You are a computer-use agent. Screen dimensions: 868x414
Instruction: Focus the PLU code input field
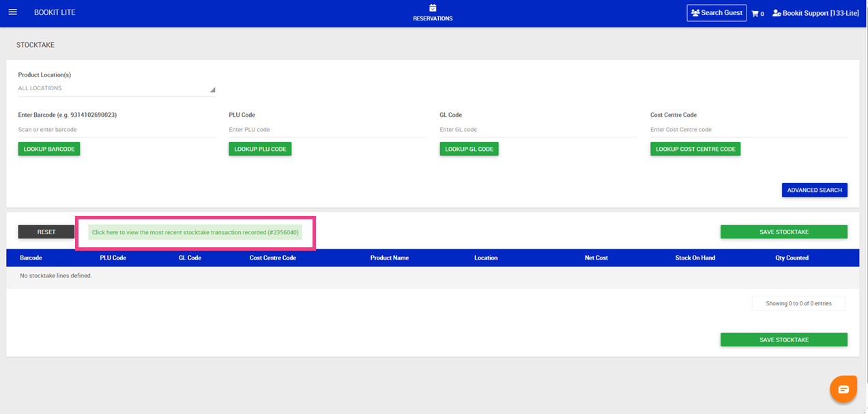(328, 130)
